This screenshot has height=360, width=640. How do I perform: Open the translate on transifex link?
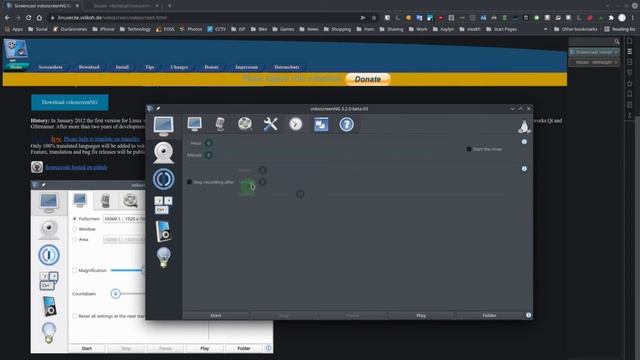pyautogui.click(x=102, y=139)
